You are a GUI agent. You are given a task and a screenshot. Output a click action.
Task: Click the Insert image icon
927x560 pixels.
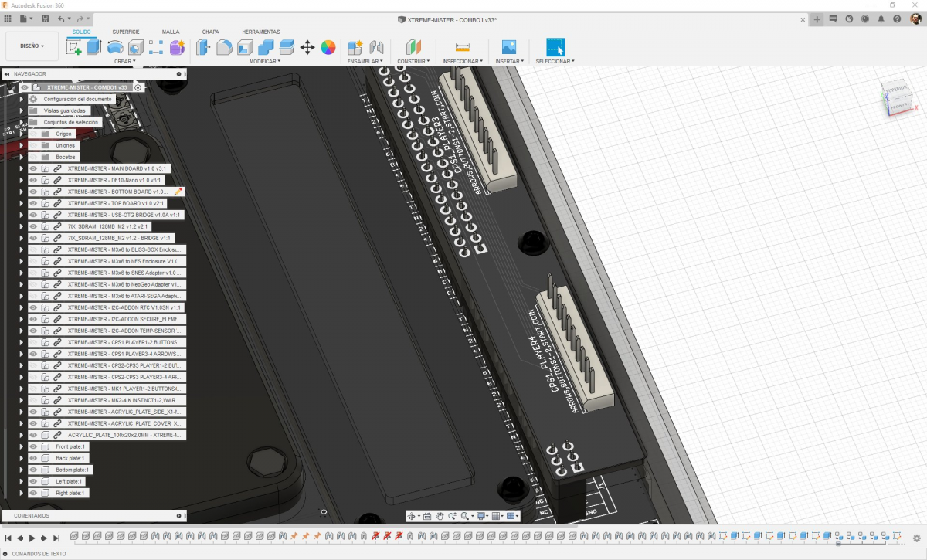(508, 47)
